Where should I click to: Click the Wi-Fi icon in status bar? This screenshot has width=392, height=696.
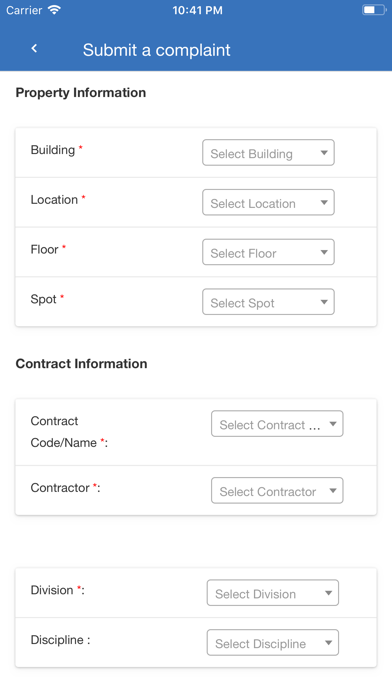pos(54,10)
